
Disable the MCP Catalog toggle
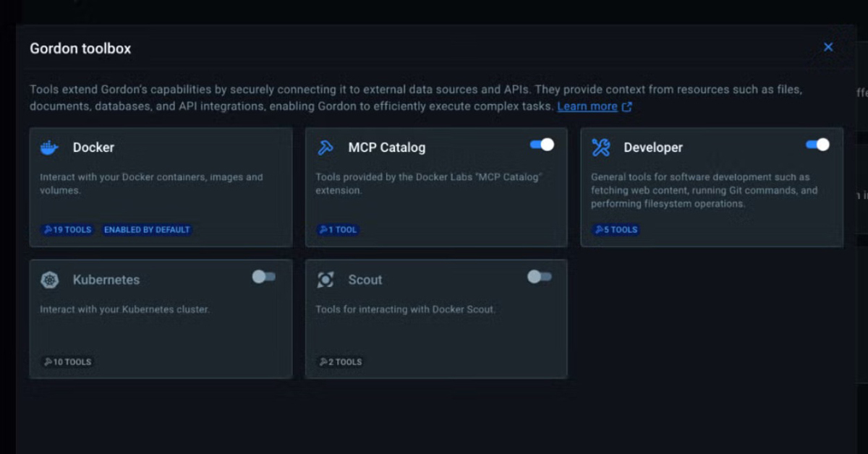[542, 145]
